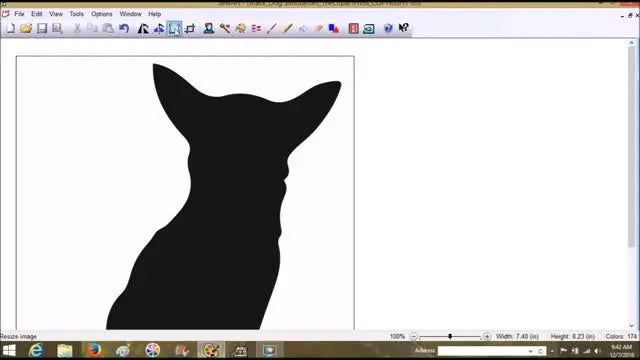The width and height of the screenshot is (640, 360).
Task: Activate the What's This help pointer
Action: (x=404, y=28)
